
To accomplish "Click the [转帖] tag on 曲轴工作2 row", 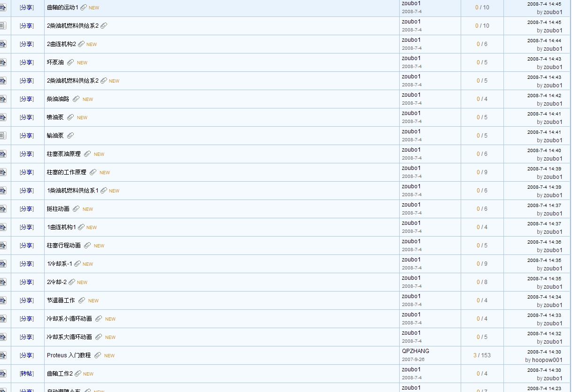I will tap(27, 374).
